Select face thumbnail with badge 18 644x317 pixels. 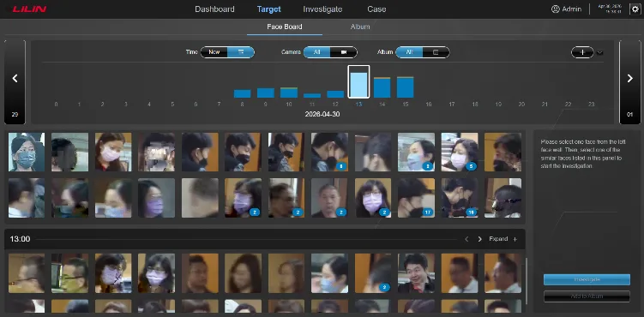coord(460,198)
